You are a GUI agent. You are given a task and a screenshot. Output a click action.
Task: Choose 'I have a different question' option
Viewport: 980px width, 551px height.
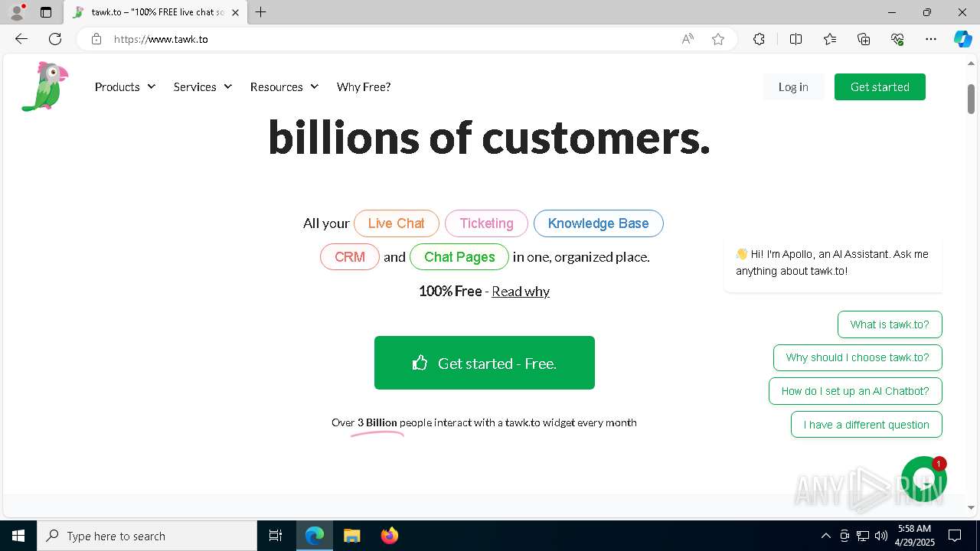[x=867, y=425]
